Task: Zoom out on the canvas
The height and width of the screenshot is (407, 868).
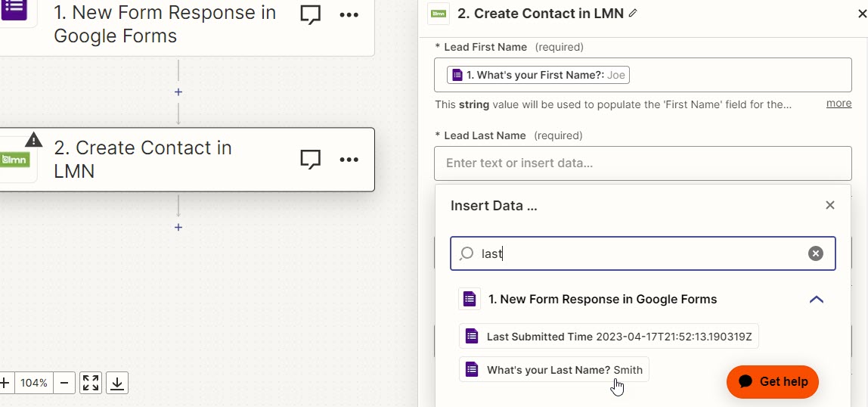Action: click(x=64, y=383)
